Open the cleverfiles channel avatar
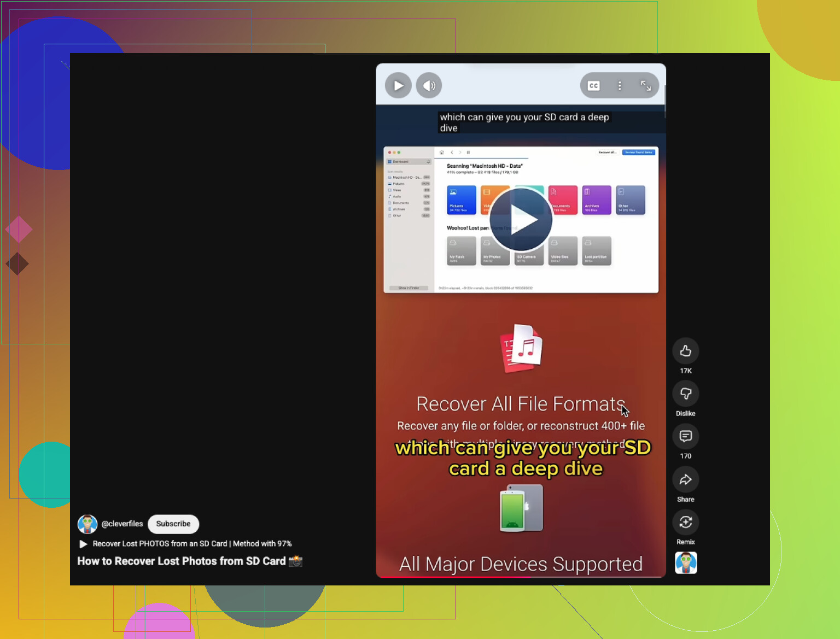Screen dimensions: 840x639 [x=87, y=524]
